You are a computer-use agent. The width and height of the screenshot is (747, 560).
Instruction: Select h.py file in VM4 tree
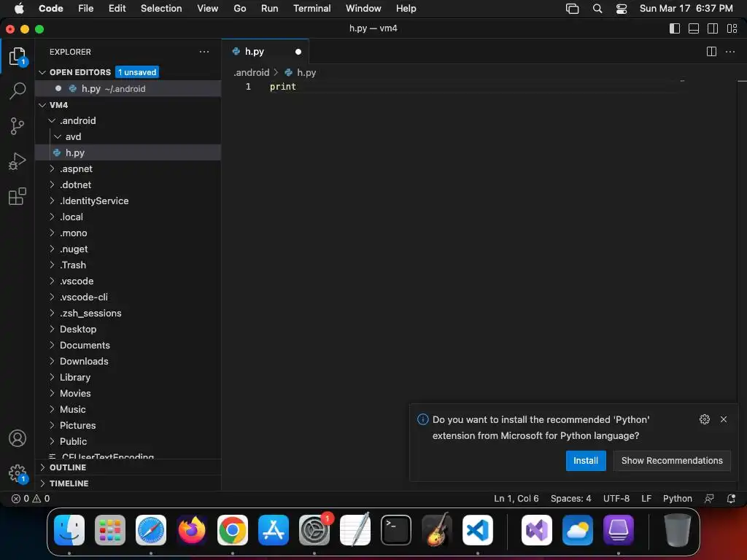128,152
